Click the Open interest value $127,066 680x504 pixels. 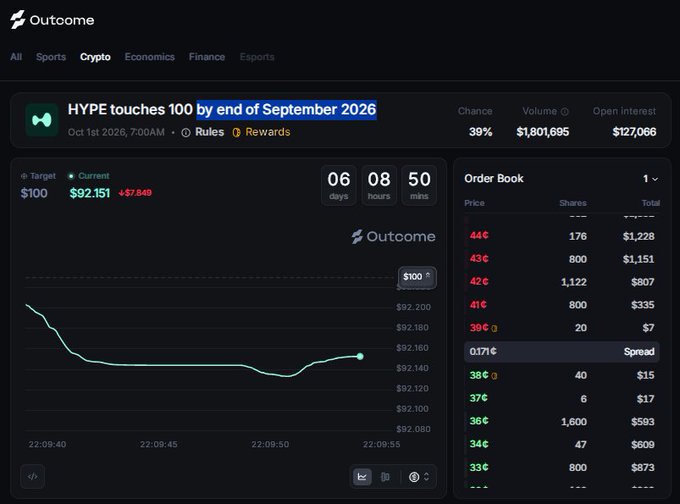coord(634,132)
